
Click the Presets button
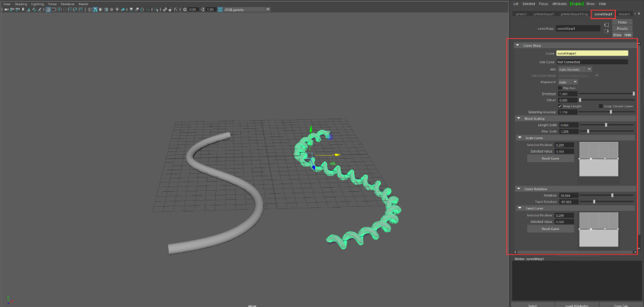pyautogui.click(x=622, y=29)
